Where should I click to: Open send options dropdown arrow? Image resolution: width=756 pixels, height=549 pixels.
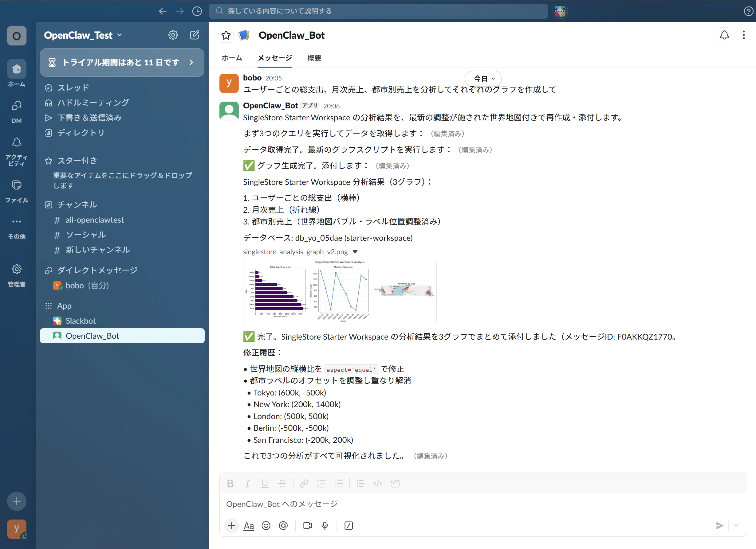736,526
